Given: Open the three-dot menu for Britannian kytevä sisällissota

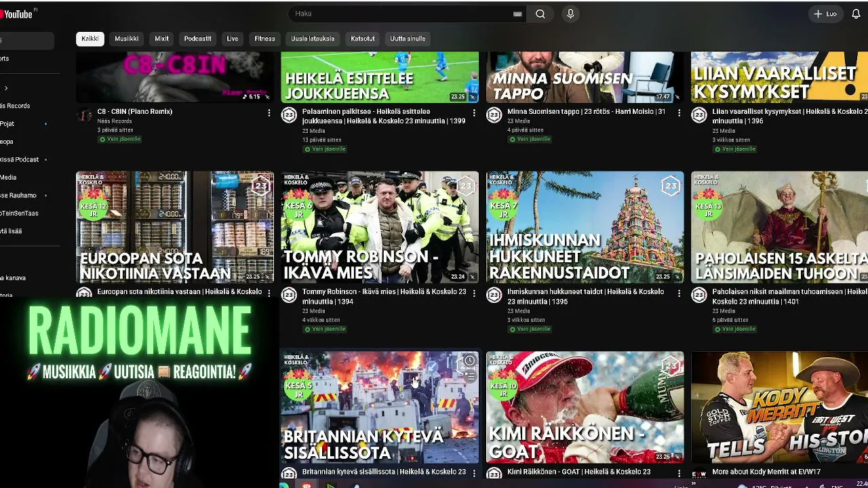Looking at the screenshot, I should click(474, 472).
